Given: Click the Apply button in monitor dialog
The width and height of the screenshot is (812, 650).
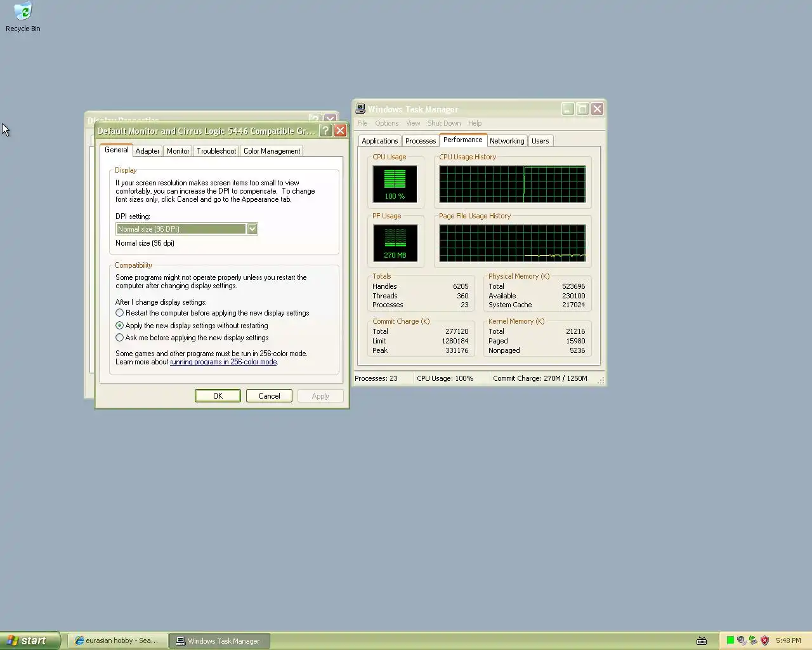Looking at the screenshot, I should [x=320, y=396].
